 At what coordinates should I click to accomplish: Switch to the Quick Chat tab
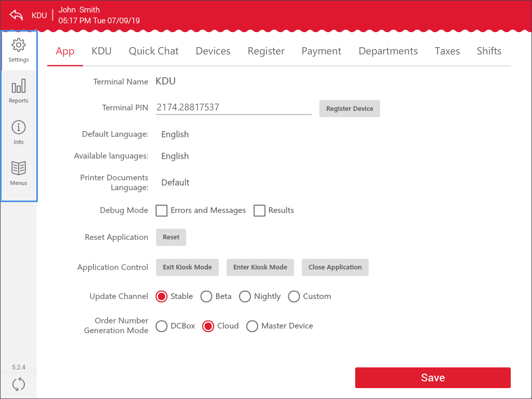(153, 51)
